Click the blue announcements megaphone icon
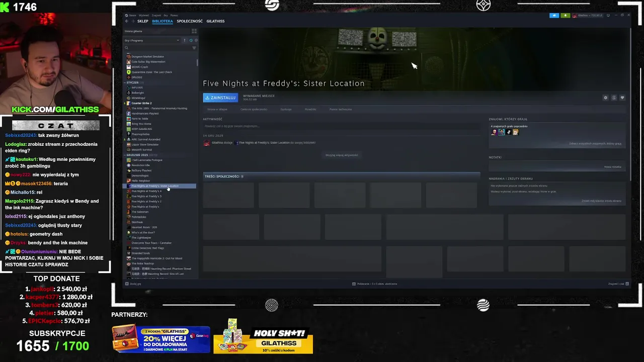This screenshot has width=644, height=362. tap(554, 15)
